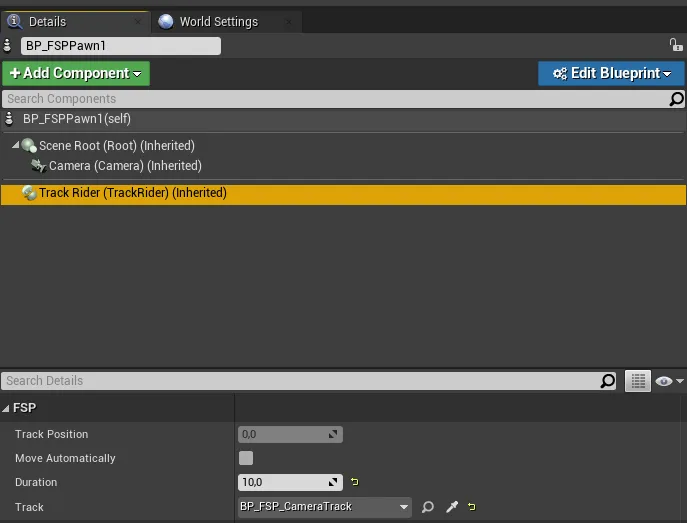Image resolution: width=687 pixels, height=523 pixels.
Task: Select the Details tab
Action: coord(46,21)
